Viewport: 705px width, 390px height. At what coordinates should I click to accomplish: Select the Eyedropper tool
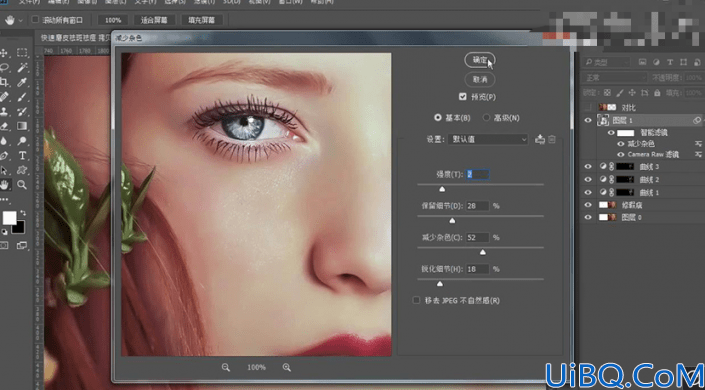coord(22,82)
